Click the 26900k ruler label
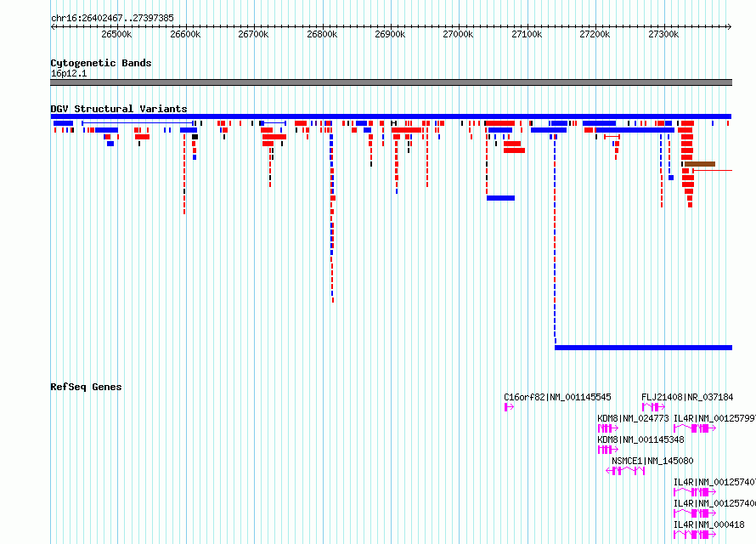The height and width of the screenshot is (544, 756). [x=390, y=34]
